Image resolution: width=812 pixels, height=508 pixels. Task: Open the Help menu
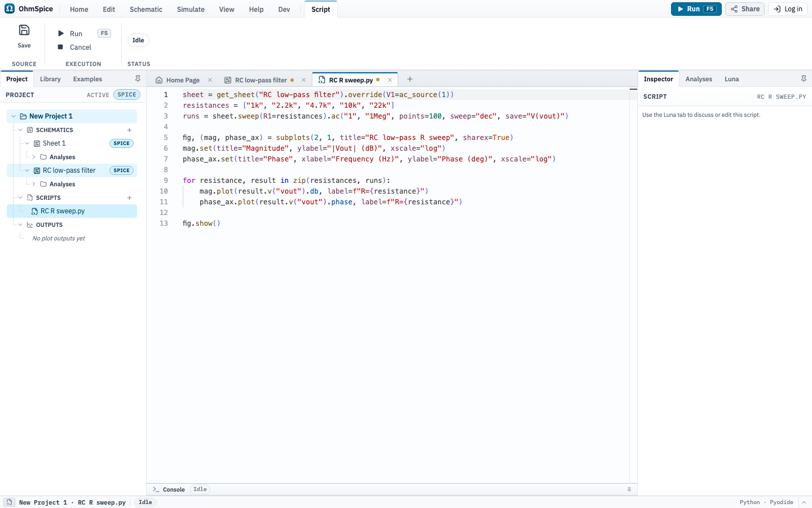click(257, 10)
